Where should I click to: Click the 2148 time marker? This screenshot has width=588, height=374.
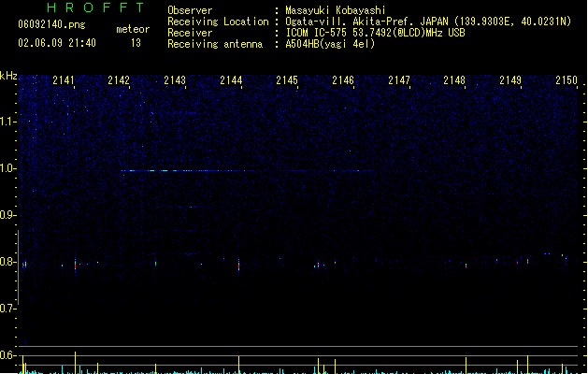454,80
